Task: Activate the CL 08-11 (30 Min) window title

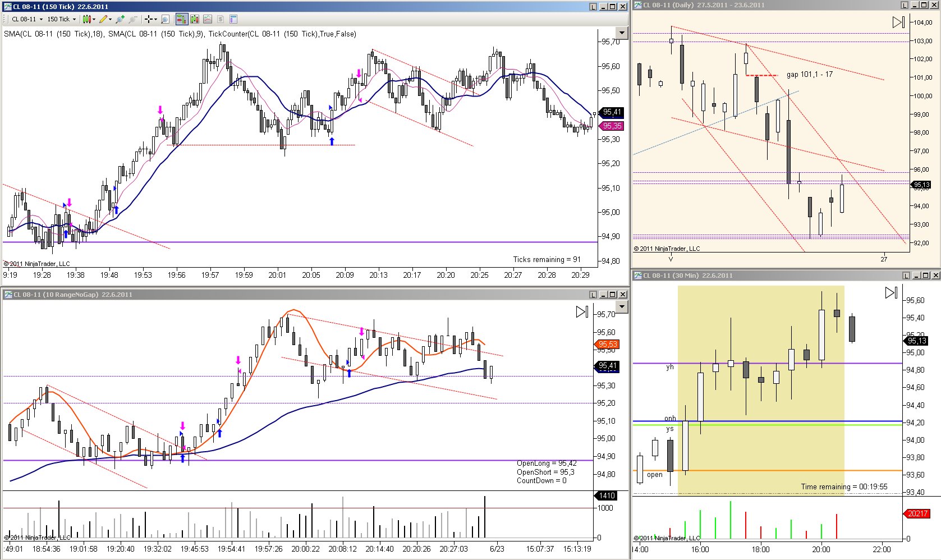Action: pyautogui.click(x=688, y=276)
